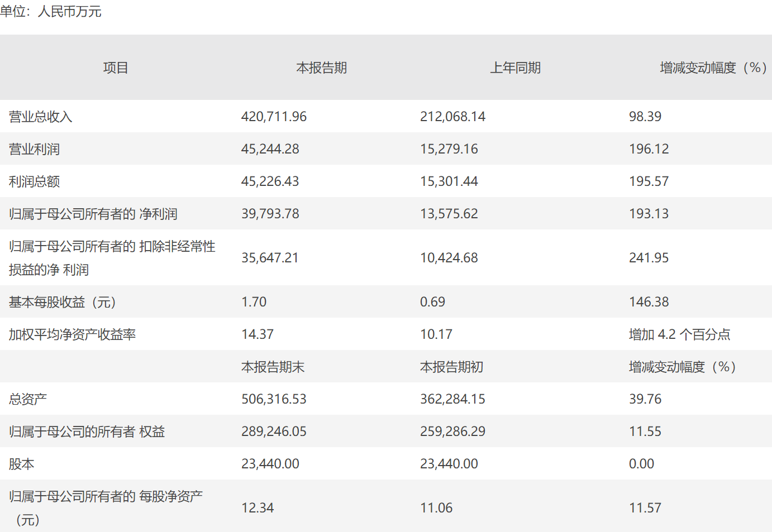Select the value 212,068.14
This screenshot has width=772, height=532.
coord(452,117)
